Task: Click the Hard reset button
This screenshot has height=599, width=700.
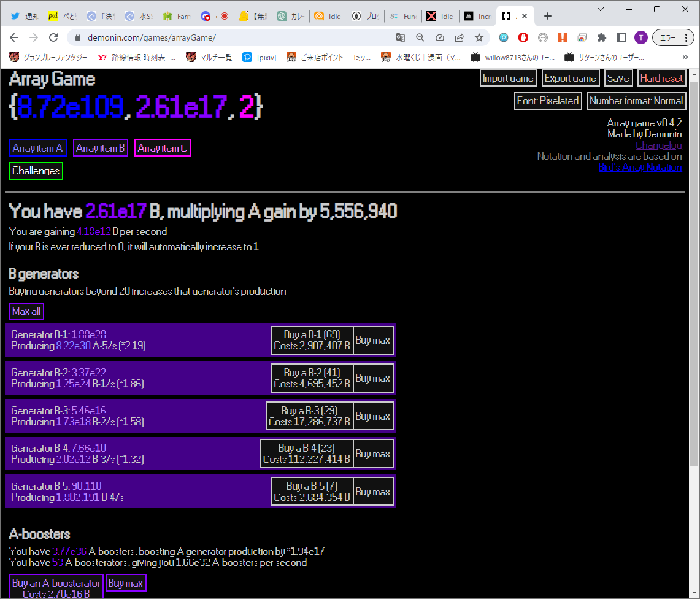Action: point(661,78)
